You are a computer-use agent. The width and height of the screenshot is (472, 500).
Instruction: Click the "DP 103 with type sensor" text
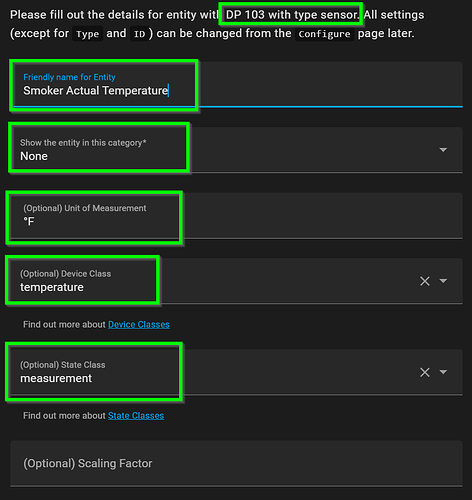(x=292, y=15)
